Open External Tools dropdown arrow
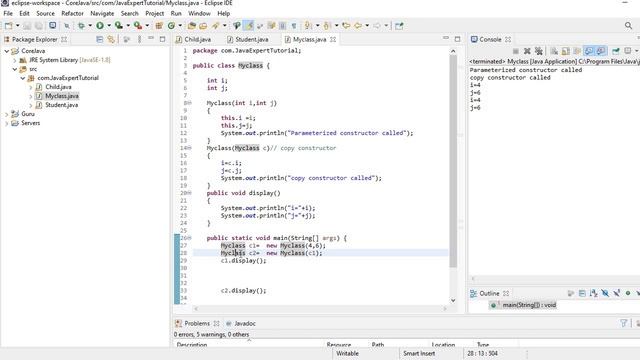This screenshot has height=360, width=640. pyautogui.click(x=147, y=26)
